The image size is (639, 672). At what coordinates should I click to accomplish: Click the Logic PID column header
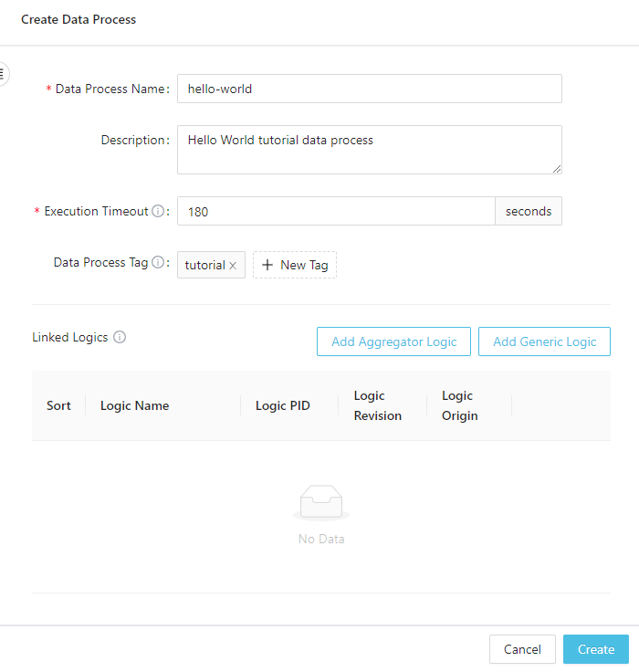tap(282, 405)
